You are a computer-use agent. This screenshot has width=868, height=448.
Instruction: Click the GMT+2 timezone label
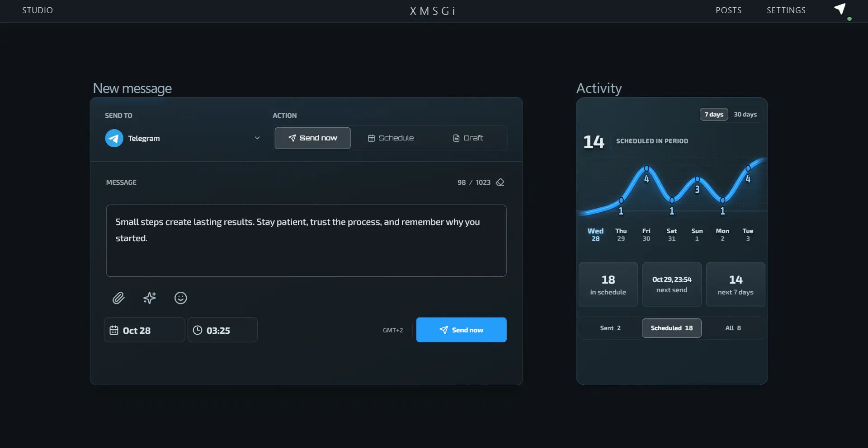(x=393, y=330)
